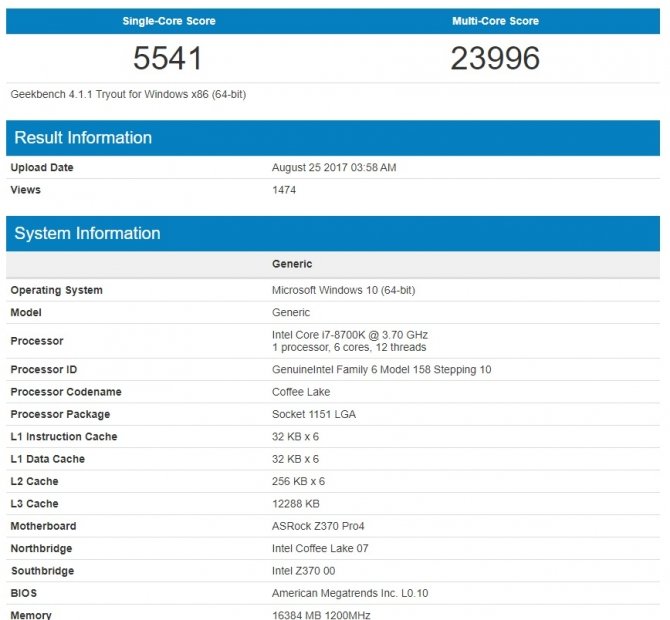
Task: Click the Intel Core i7-8700K @ 3.70 GHz text
Action: point(350,335)
